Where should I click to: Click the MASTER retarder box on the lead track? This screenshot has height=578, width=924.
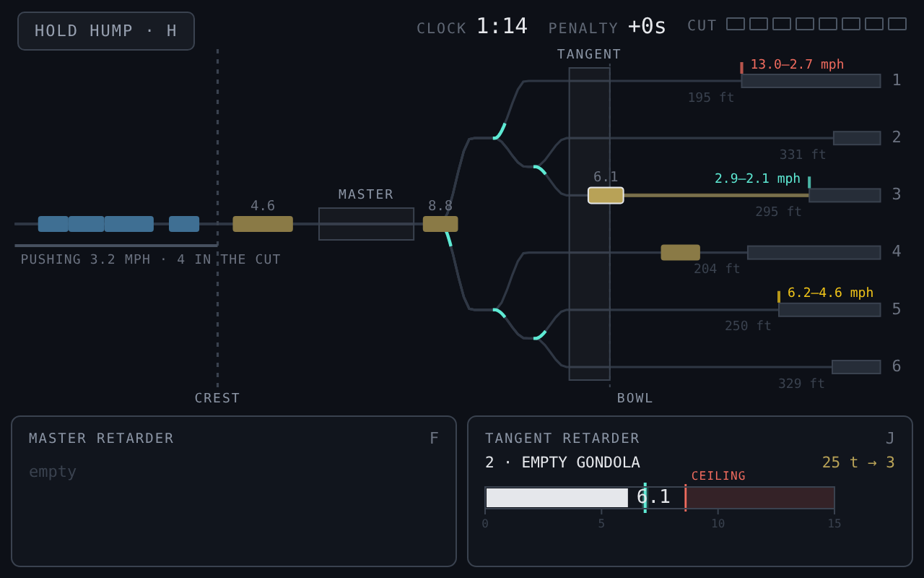point(366,224)
